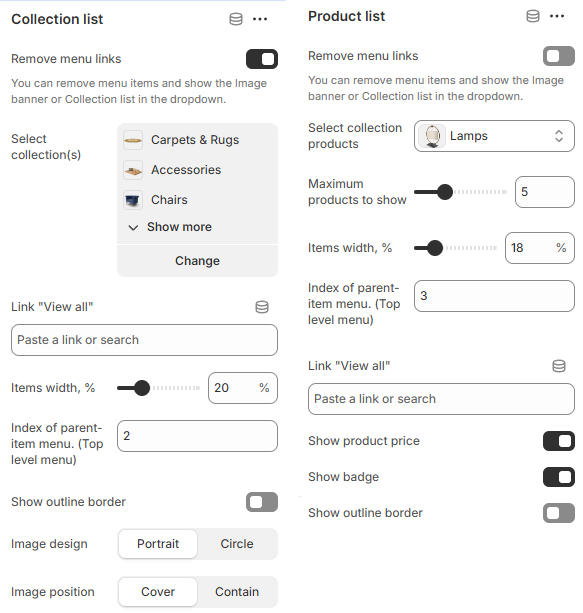Select the Carpets & Rugs collection thumbnail
Image resolution: width=583 pixels, height=613 pixels.
coord(133,140)
